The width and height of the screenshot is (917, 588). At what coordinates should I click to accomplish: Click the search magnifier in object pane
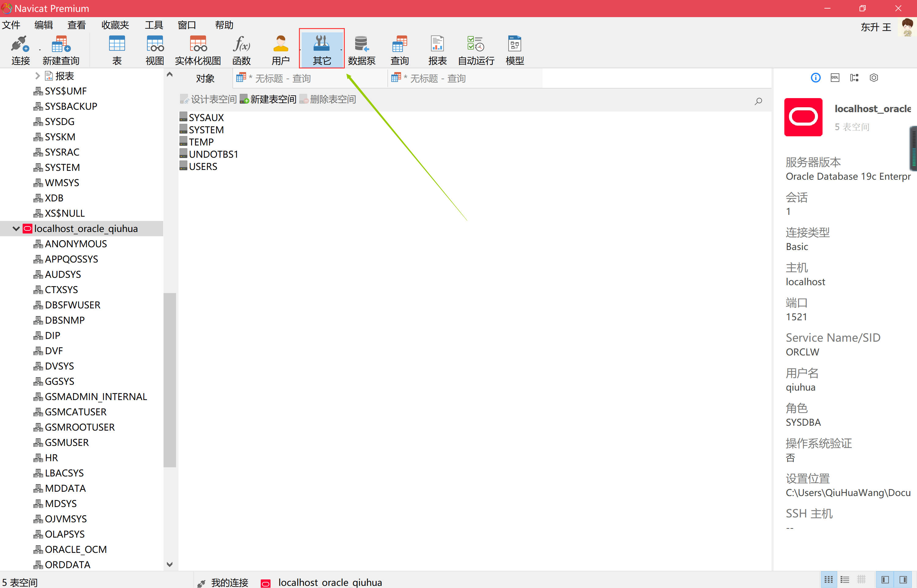[759, 101]
